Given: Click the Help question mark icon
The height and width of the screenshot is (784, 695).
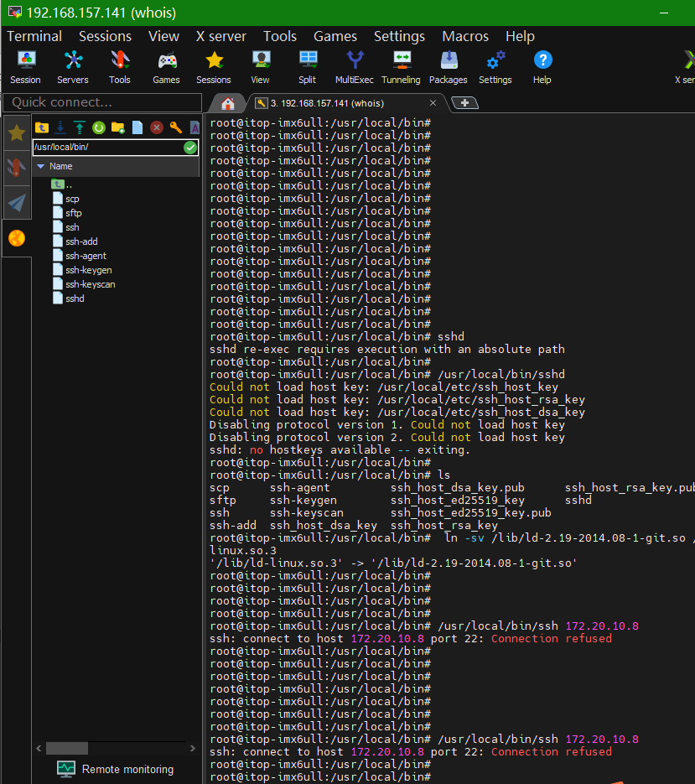Looking at the screenshot, I should [542, 68].
